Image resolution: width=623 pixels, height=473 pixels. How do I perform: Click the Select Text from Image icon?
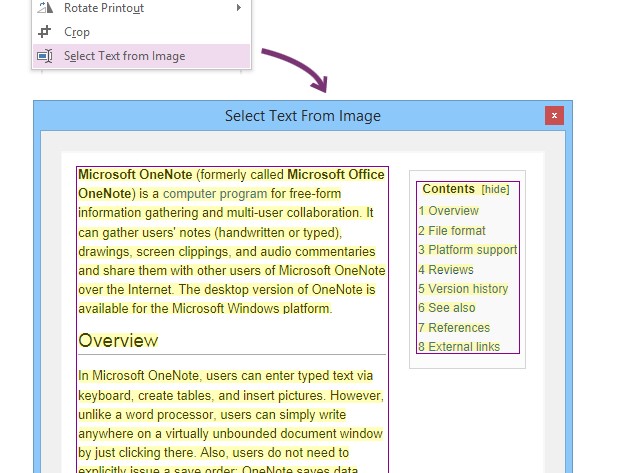[44, 56]
